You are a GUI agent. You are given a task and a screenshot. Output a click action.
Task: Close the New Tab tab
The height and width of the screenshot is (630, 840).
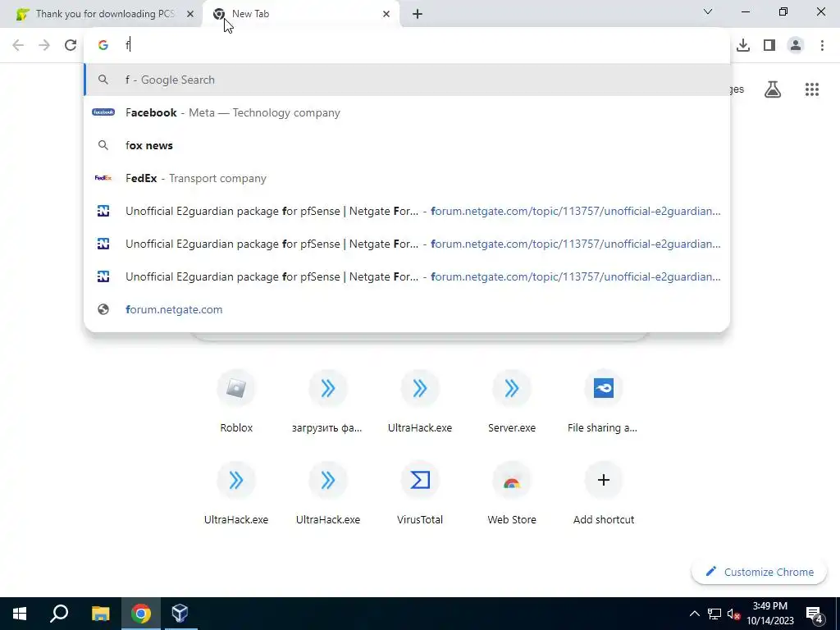[386, 14]
